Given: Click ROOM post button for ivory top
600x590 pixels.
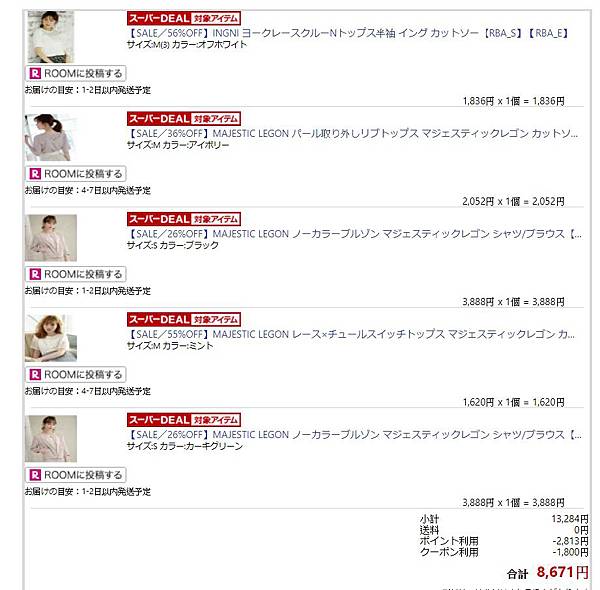Looking at the screenshot, I should point(75,174).
